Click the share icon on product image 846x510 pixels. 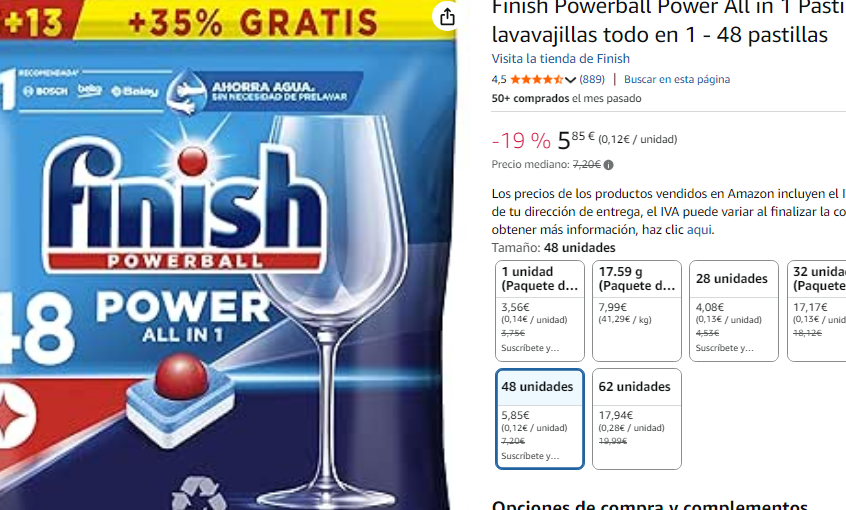click(447, 17)
